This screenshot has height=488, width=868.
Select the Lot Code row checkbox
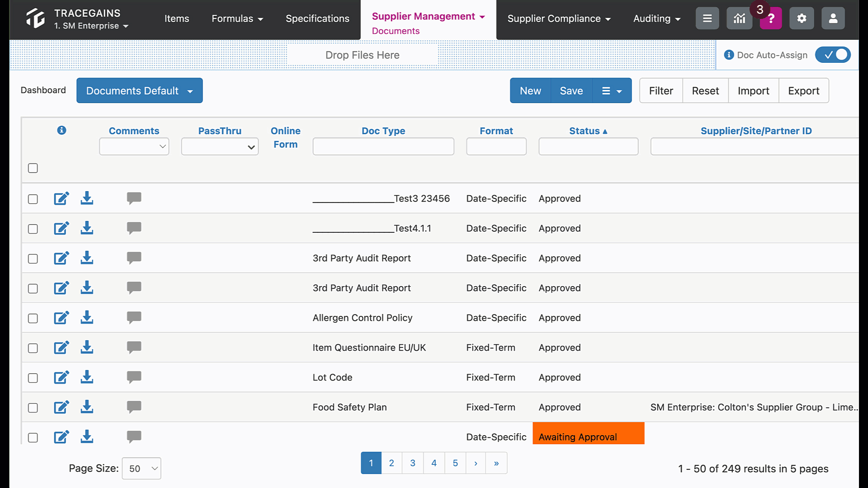click(x=33, y=378)
